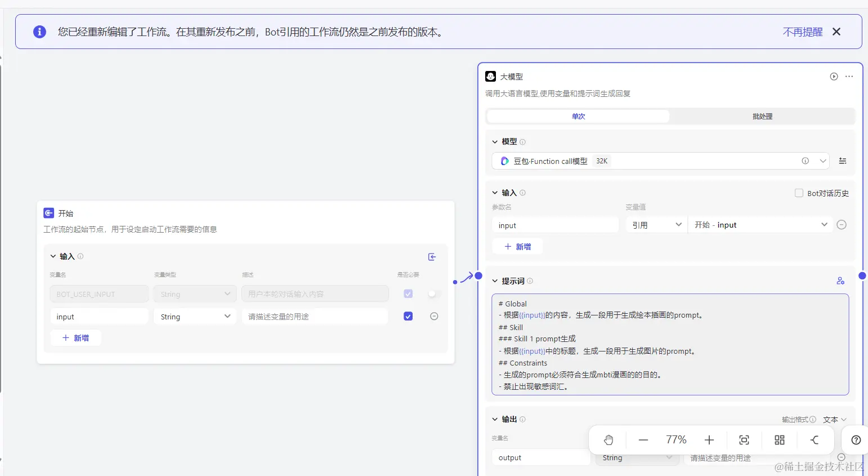Click the 77% zoom level
The height and width of the screenshot is (476, 868).
(x=676, y=440)
